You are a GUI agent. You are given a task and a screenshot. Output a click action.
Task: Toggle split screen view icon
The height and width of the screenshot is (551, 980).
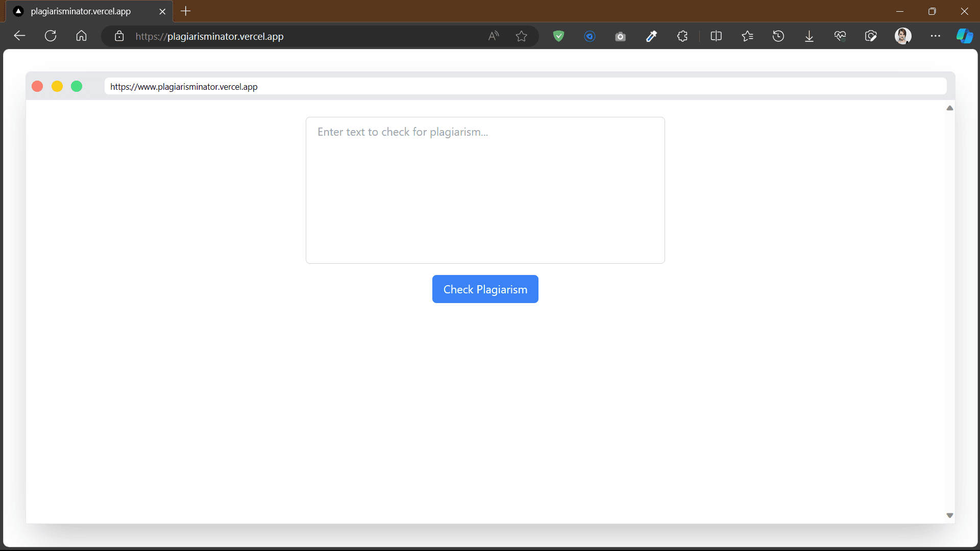716,36
